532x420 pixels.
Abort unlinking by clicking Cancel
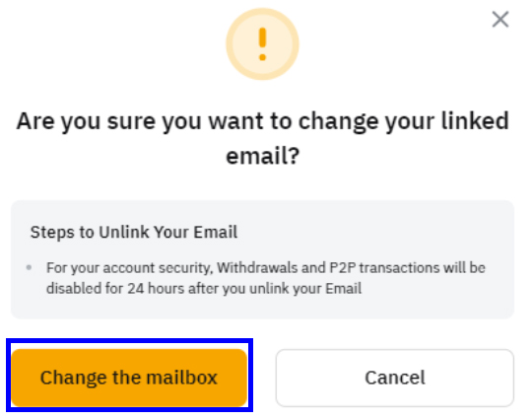pyautogui.click(x=395, y=378)
